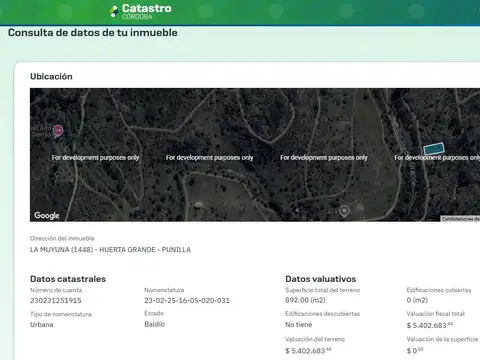
Task: Click the Número de cuenta label
Action: pyautogui.click(x=56, y=290)
